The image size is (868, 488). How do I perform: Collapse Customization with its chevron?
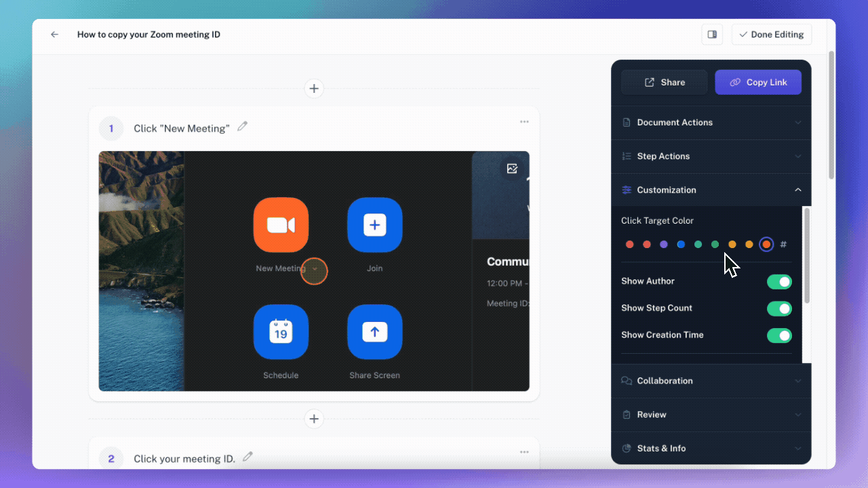[x=798, y=190]
